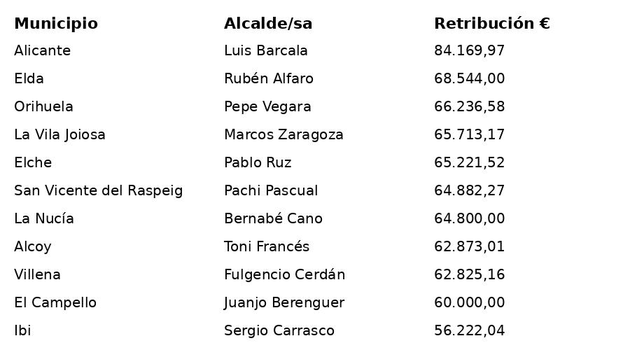Click the Alcalde/sa column header

coord(268,24)
